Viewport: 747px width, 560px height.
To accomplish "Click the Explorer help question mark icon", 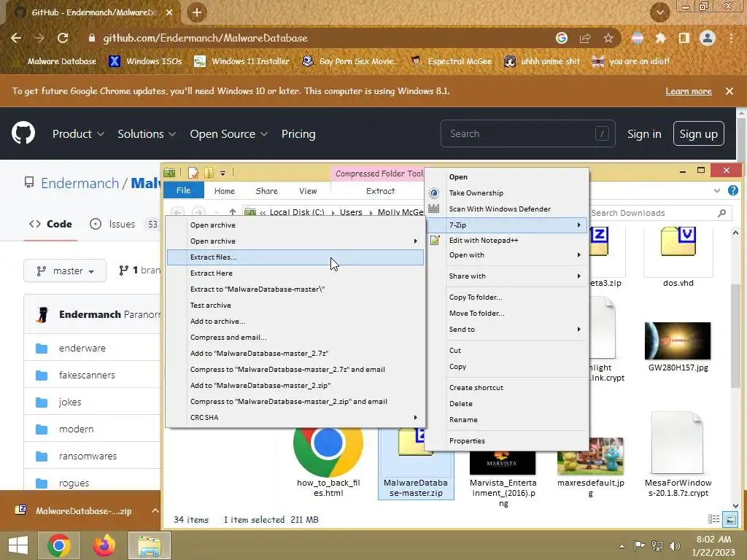I will coord(732,190).
